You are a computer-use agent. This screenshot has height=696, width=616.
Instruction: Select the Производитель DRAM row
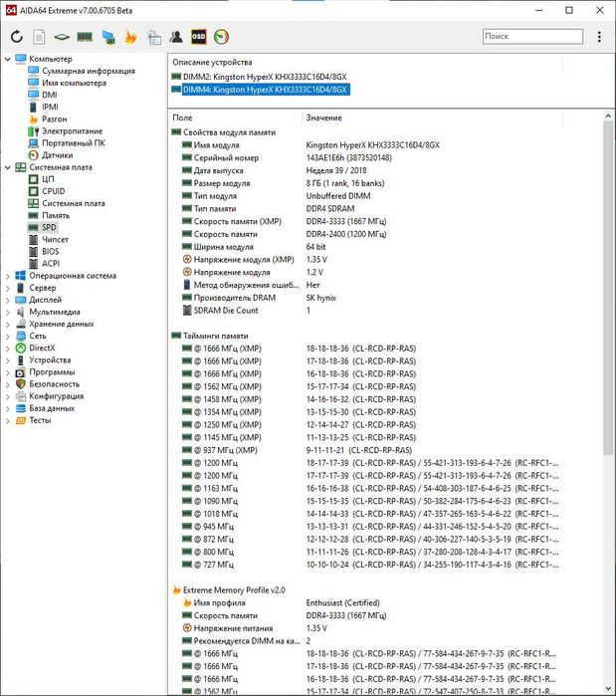tap(364, 298)
